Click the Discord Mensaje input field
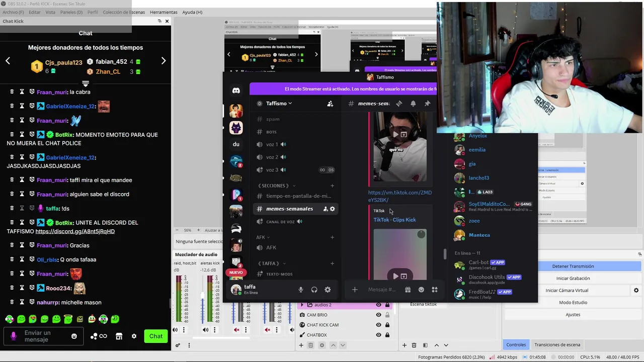 point(381,290)
